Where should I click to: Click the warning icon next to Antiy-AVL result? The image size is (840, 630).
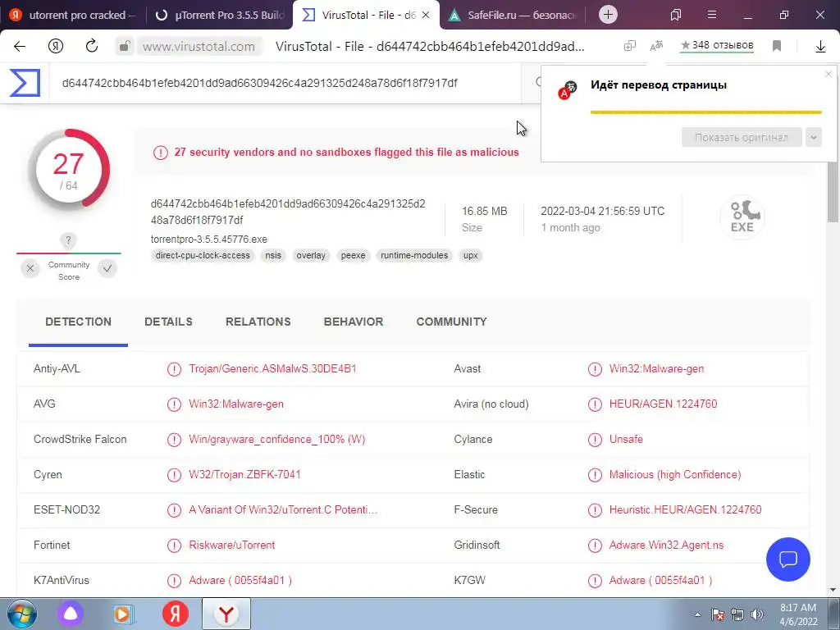[174, 369]
